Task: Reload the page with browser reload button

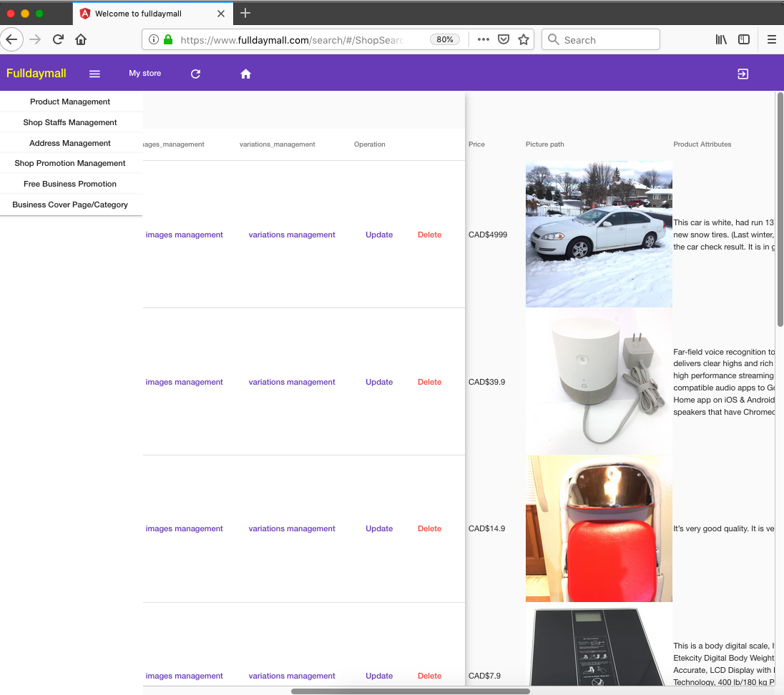Action: click(58, 40)
